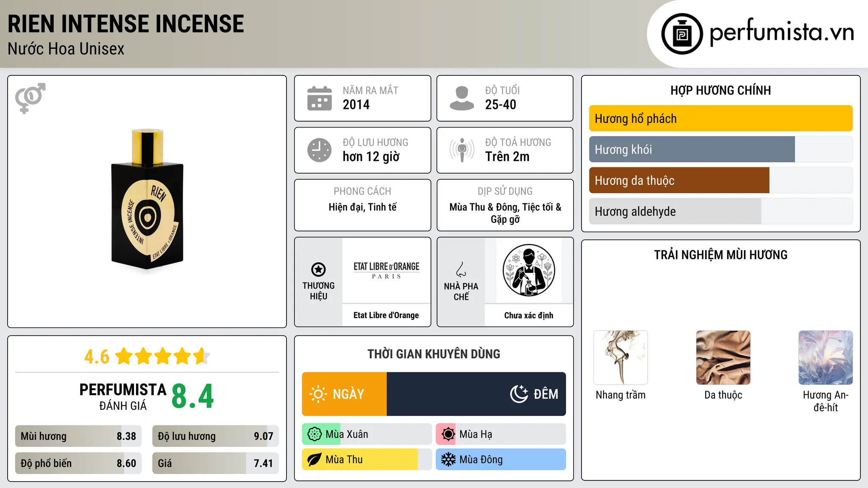Click the yellow star rating row

click(x=162, y=356)
